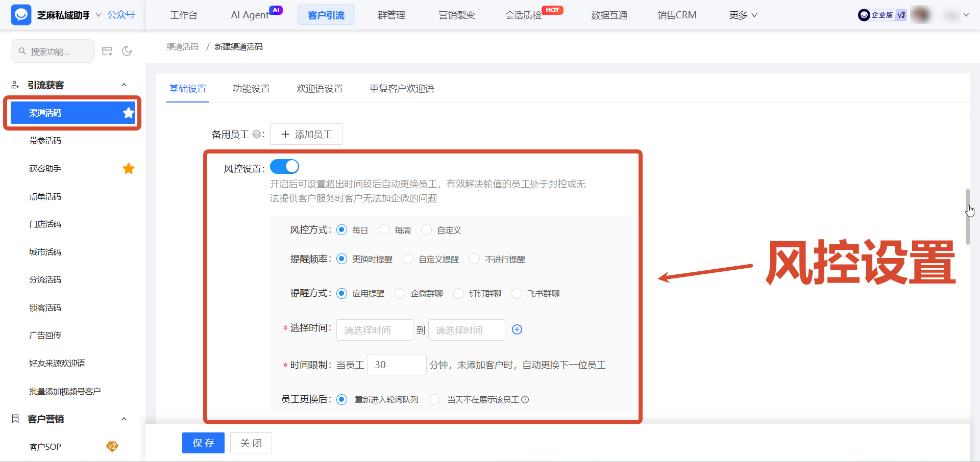The height and width of the screenshot is (462, 980).
Task: Click the user avatar in top bar
Action: pyautogui.click(x=921, y=15)
